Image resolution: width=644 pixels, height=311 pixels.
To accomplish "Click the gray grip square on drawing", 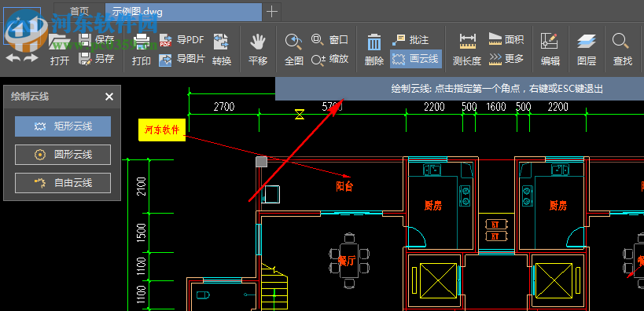I will [x=261, y=162].
